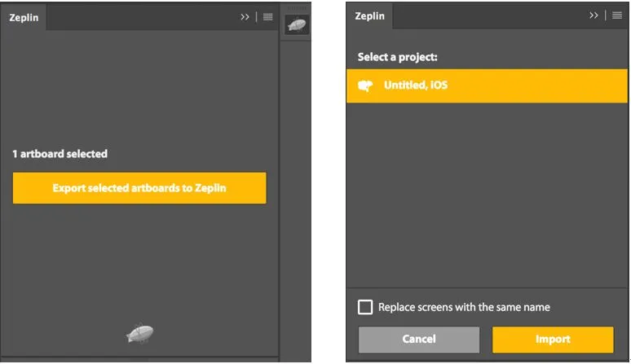
Task: Click the empty dock strip below the blimp icon
Action: [x=295, y=195]
